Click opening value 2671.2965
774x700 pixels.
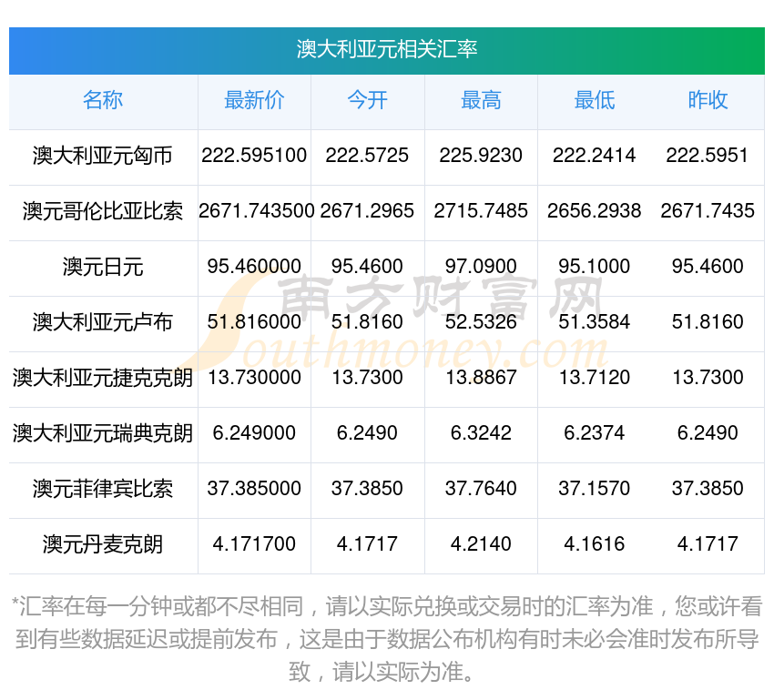click(367, 211)
